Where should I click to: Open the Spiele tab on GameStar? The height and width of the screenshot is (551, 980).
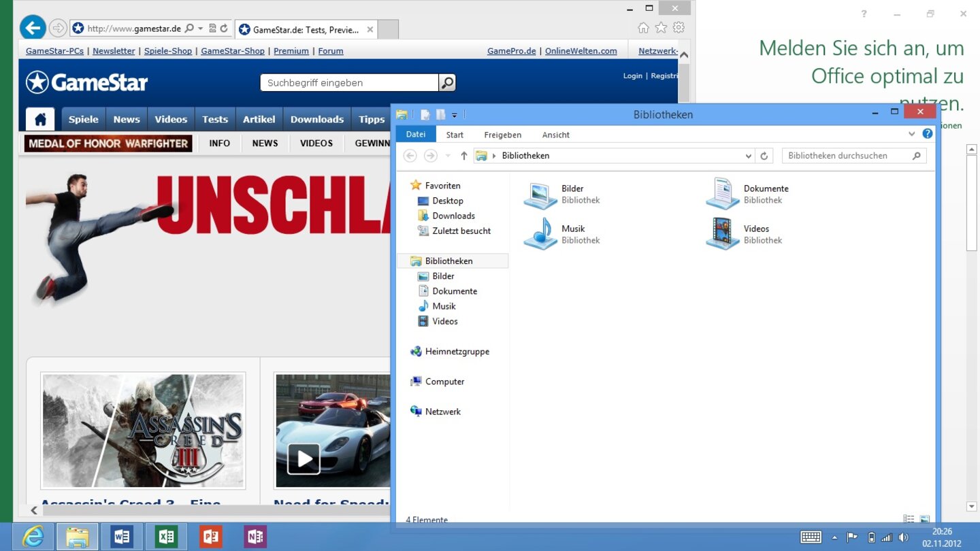(84, 119)
